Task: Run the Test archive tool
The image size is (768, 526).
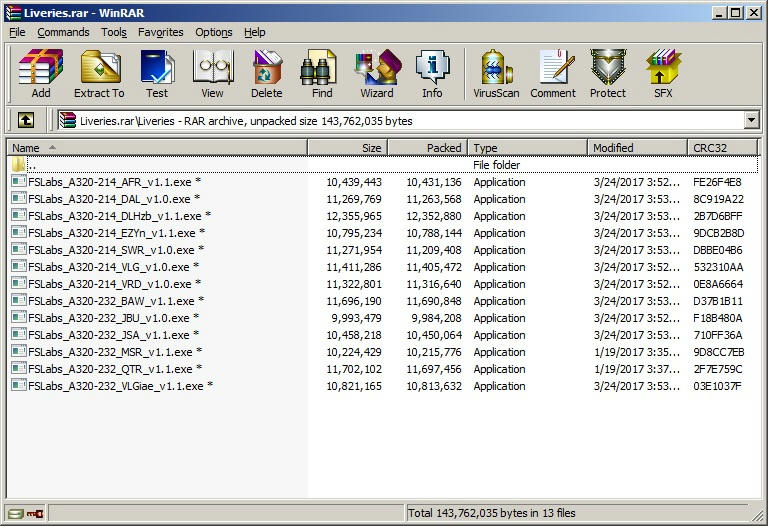Action: click(157, 73)
